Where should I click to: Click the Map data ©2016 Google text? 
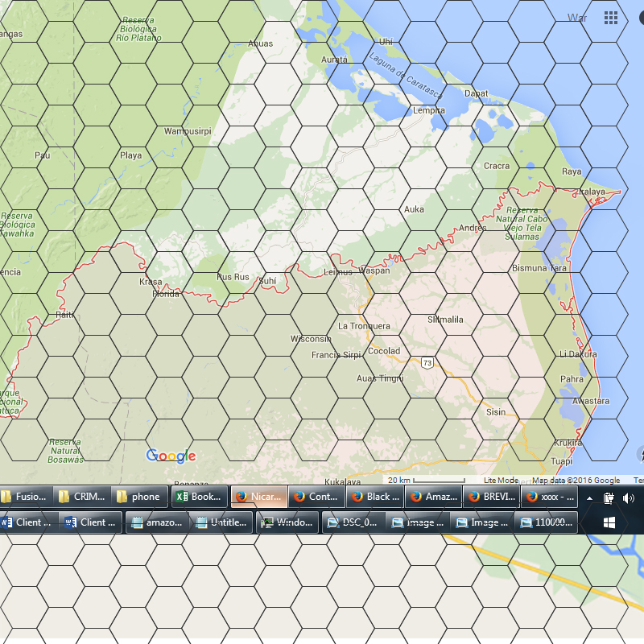click(576, 480)
